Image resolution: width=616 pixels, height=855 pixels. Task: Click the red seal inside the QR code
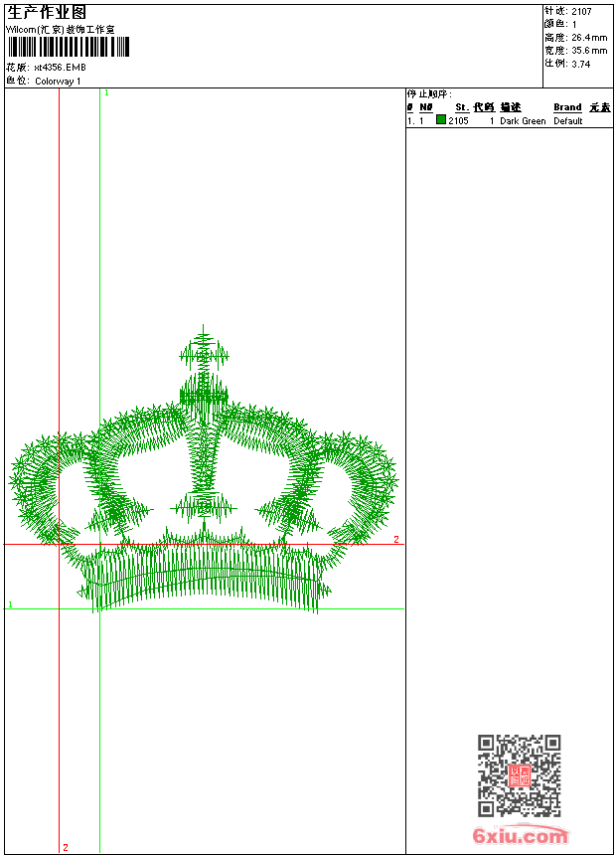coord(519,775)
